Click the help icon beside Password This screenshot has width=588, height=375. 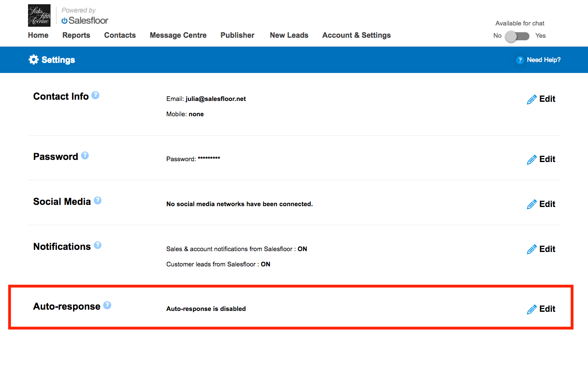85,156
